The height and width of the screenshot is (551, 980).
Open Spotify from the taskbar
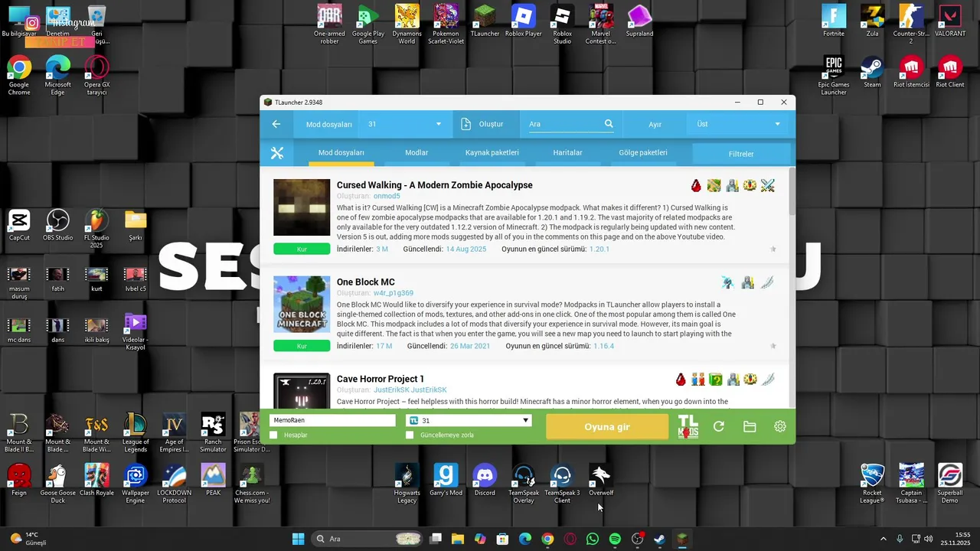click(x=615, y=539)
